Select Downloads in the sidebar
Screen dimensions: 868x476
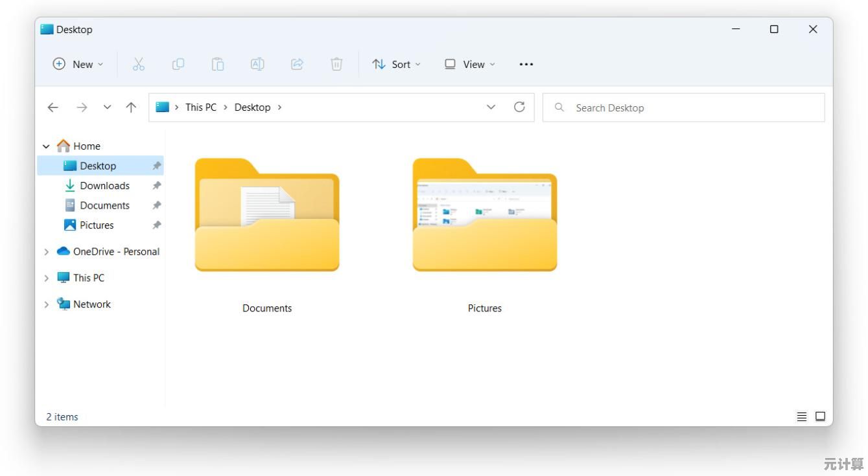point(104,186)
